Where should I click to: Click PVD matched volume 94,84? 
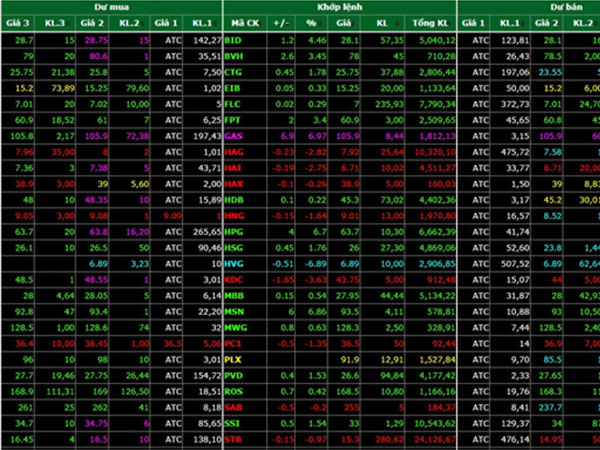point(392,376)
